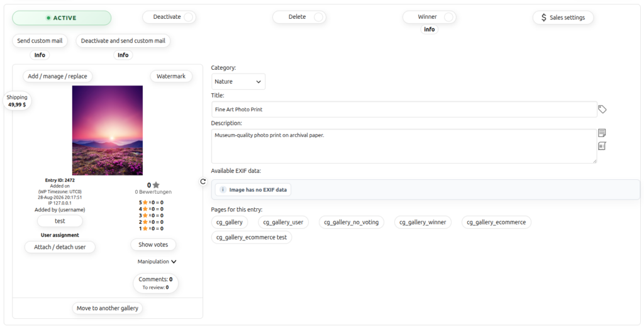Expand the Manipulation section
Viewport: 644px width, 329px height.
click(x=157, y=262)
